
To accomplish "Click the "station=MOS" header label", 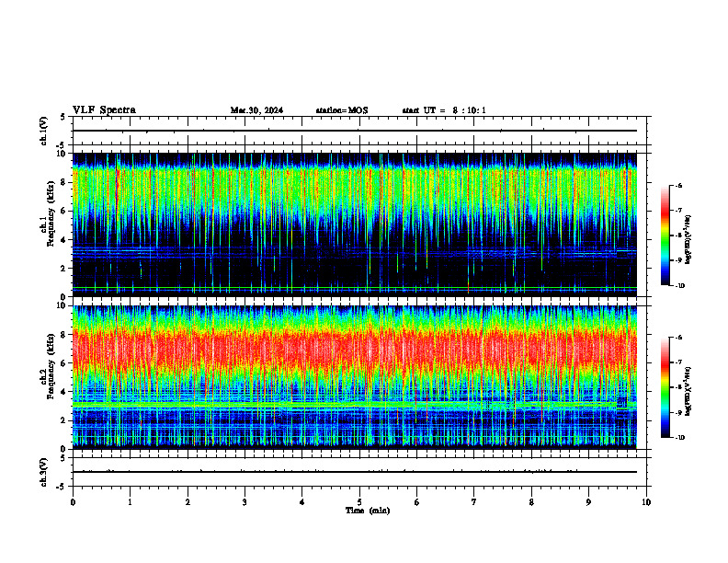I will (x=342, y=110).
